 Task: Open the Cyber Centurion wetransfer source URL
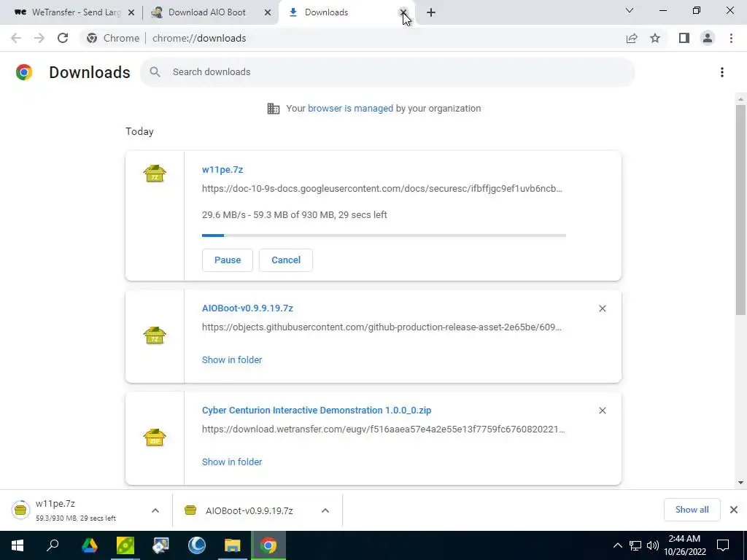tap(383, 429)
